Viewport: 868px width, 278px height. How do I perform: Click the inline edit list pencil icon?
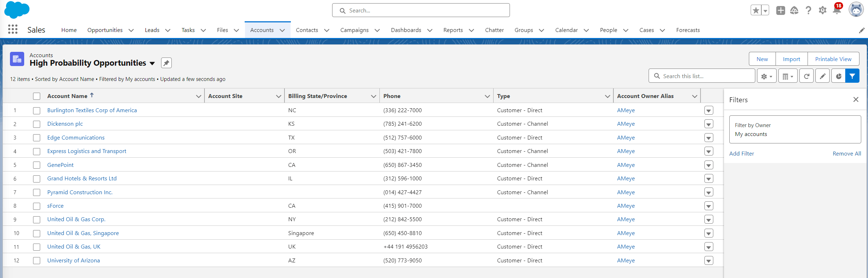(822, 76)
